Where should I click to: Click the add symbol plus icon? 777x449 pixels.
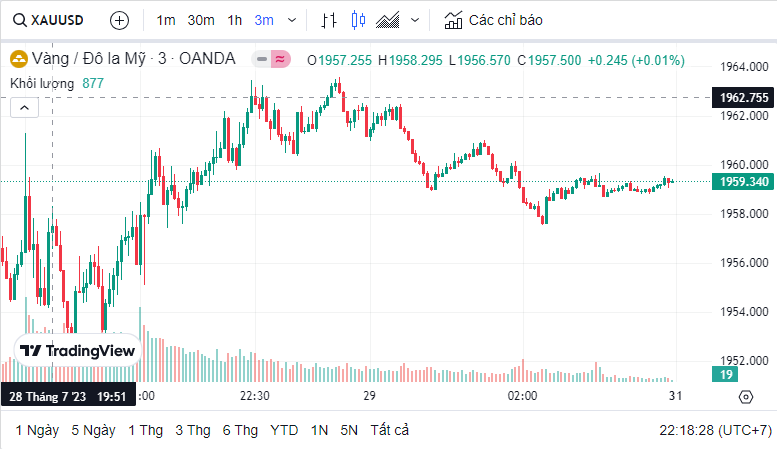pyautogui.click(x=119, y=20)
